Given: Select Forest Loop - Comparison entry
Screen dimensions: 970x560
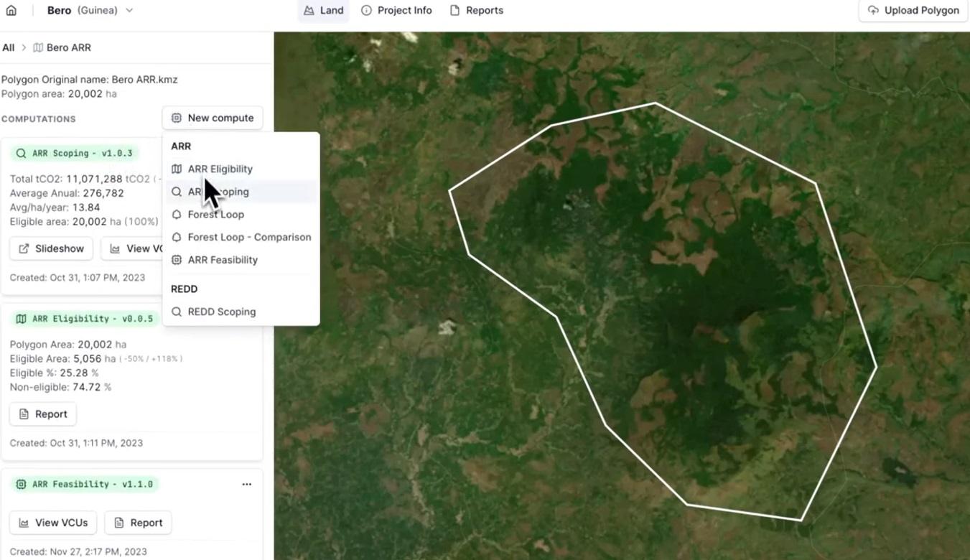Looking at the screenshot, I should 241,237.
